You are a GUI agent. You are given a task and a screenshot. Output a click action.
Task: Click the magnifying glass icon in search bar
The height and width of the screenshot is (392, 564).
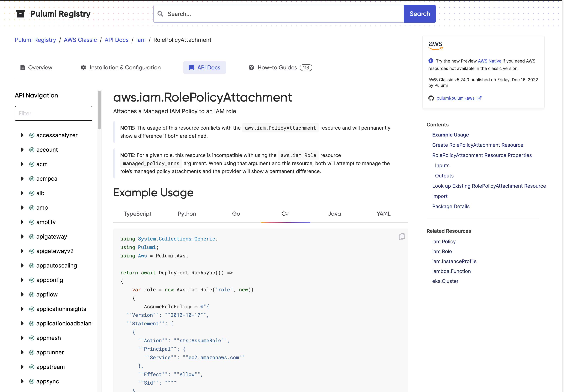coord(160,14)
